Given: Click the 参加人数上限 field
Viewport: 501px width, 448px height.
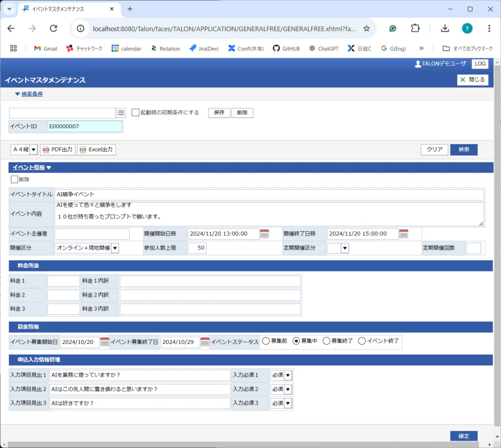Looking at the screenshot, I should (x=197, y=248).
